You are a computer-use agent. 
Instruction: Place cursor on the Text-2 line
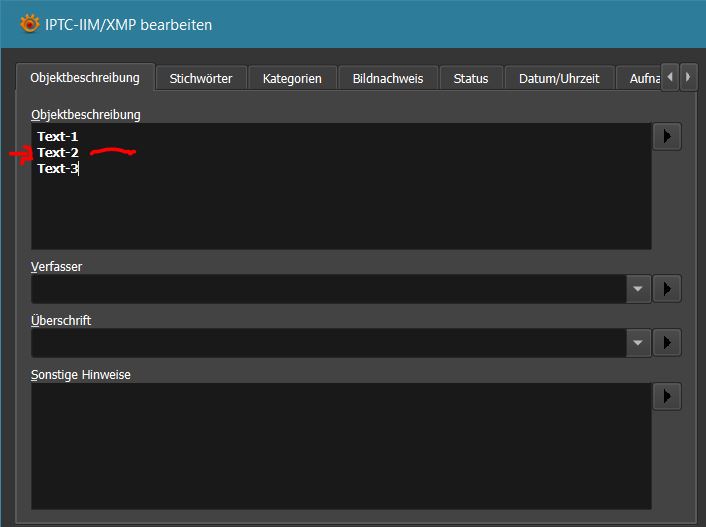pos(58,153)
